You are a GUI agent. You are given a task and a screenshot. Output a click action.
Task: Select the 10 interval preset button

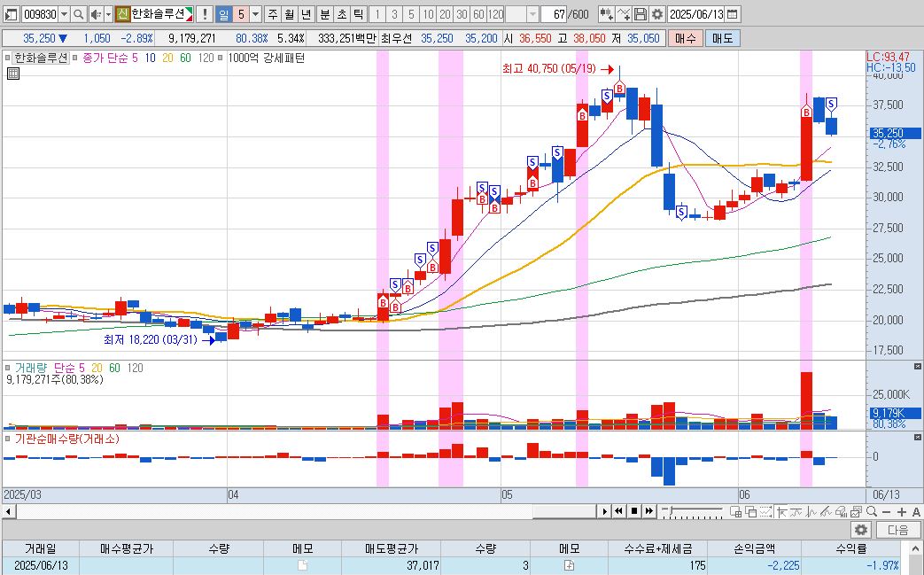point(428,14)
